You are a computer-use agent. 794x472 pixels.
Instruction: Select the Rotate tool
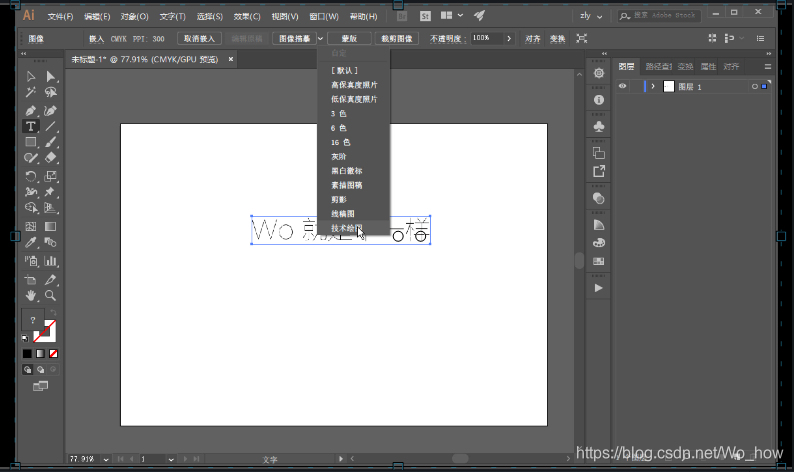[31, 176]
